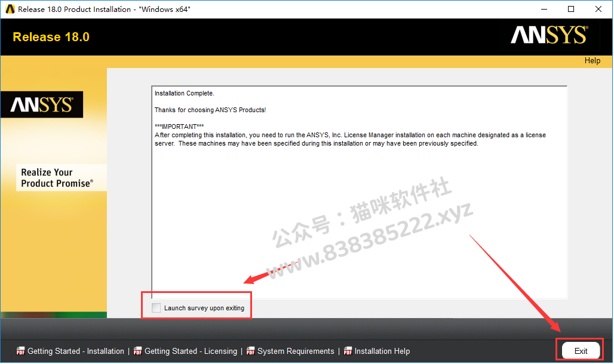Image resolution: width=614 pixels, height=364 pixels.
Task: Click the 'Thanks for choosing ANSYS Products!' line
Action: [210, 110]
